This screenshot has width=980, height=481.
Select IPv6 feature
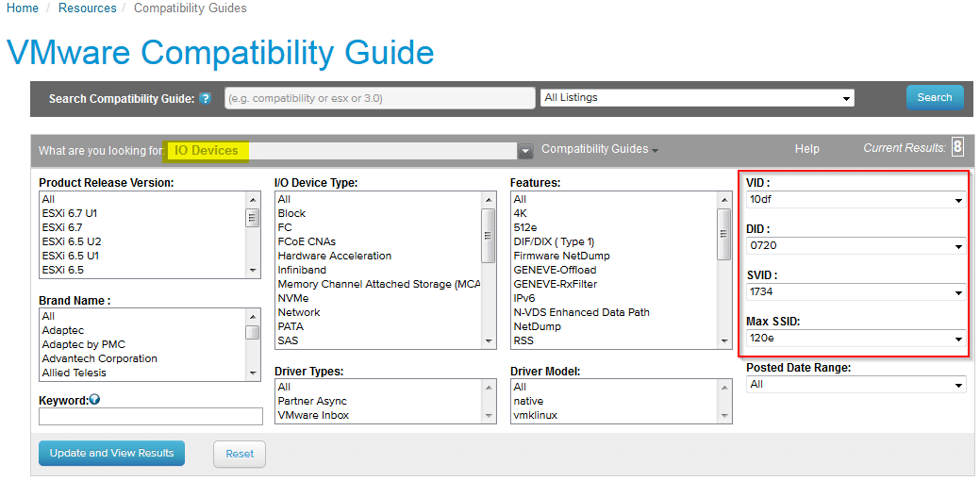click(523, 298)
